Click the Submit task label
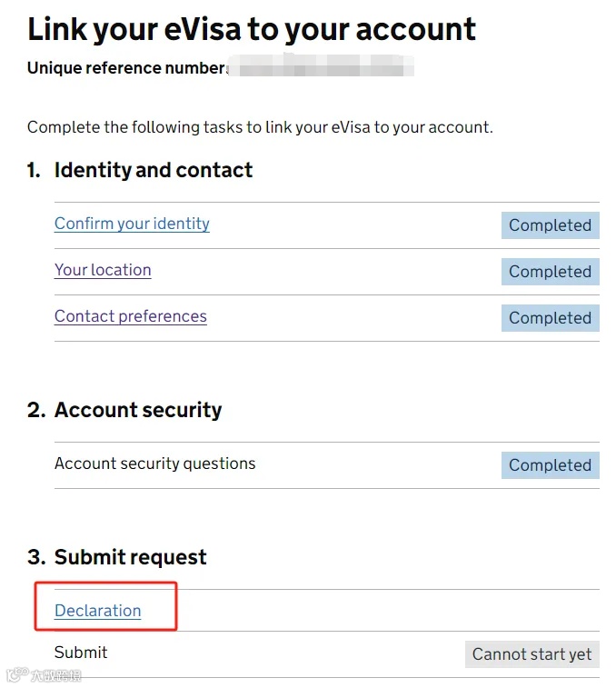 coord(81,653)
